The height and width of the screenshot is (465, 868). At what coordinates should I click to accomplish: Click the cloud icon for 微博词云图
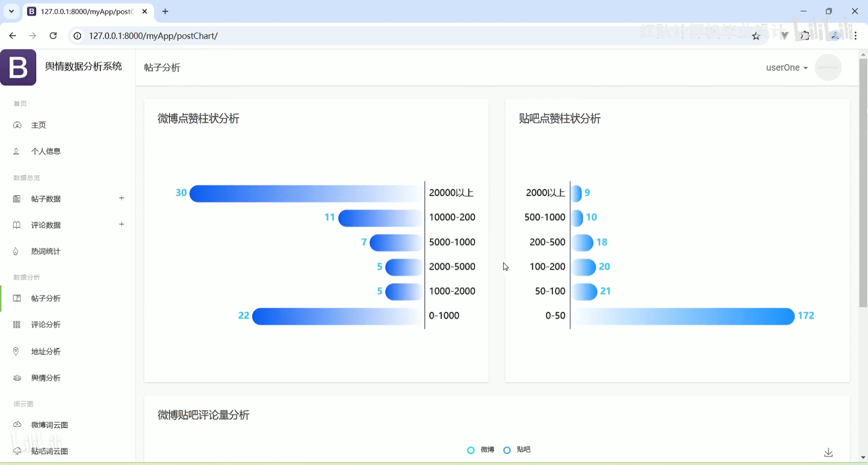tap(17, 425)
